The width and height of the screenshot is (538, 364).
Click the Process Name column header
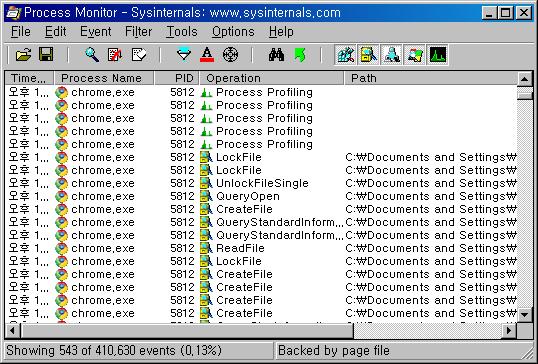point(104,78)
